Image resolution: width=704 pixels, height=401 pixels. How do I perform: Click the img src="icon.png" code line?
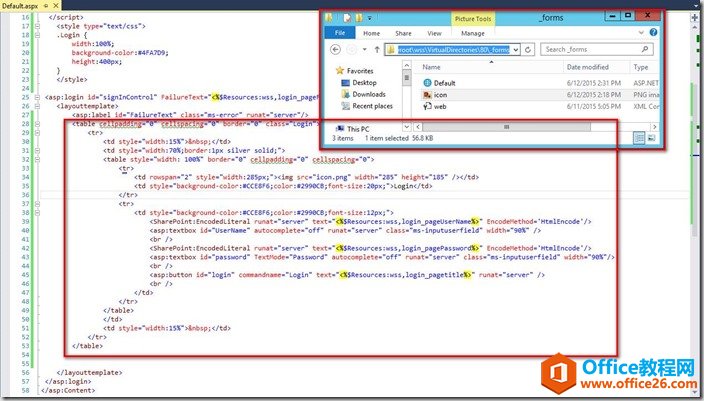306,177
